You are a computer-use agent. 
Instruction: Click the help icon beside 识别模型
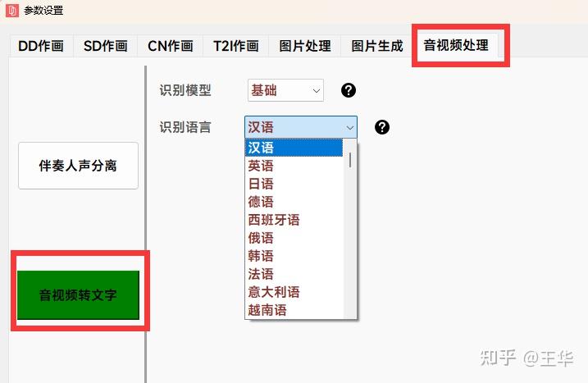[x=349, y=90]
